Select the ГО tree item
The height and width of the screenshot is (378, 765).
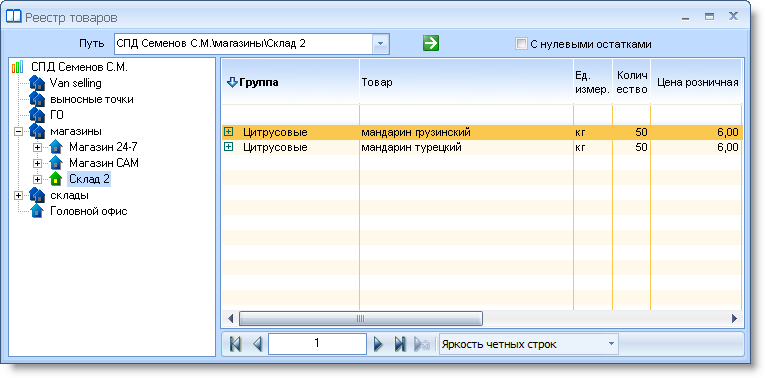(x=57, y=115)
